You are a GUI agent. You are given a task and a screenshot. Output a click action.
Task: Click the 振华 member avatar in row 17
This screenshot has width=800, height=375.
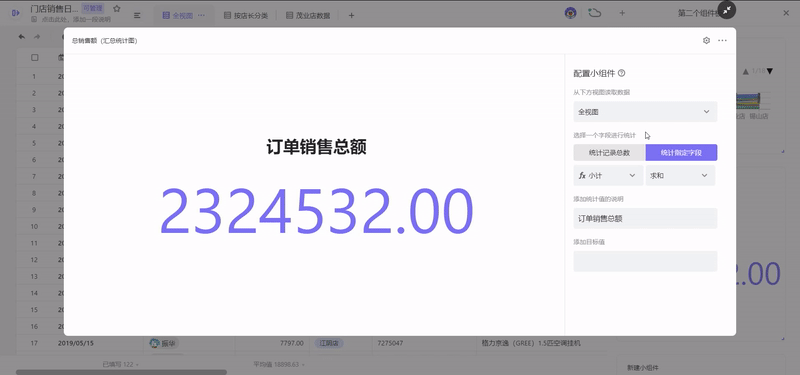pos(155,343)
